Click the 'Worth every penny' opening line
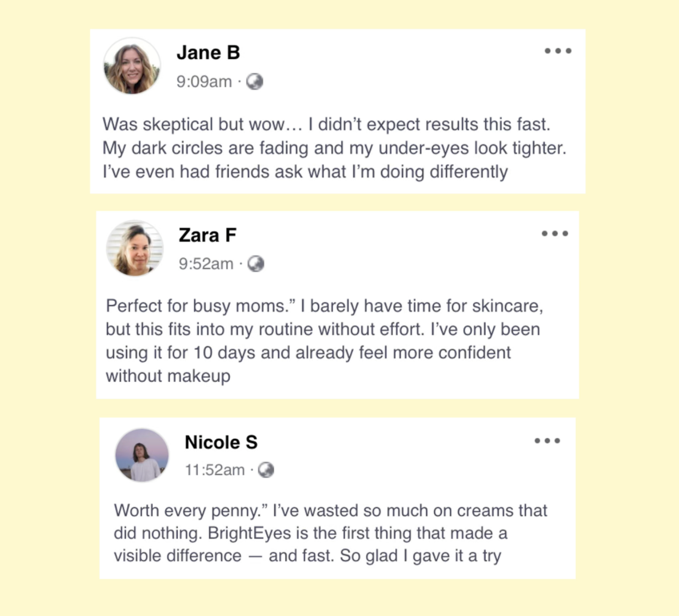679x616 pixels. click(x=190, y=511)
